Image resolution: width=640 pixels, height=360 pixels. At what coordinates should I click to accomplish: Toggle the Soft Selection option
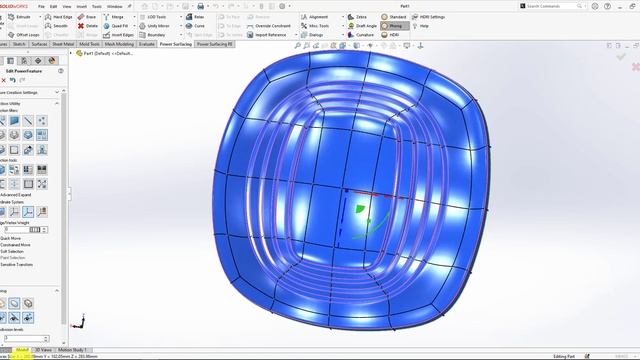(12, 251)
